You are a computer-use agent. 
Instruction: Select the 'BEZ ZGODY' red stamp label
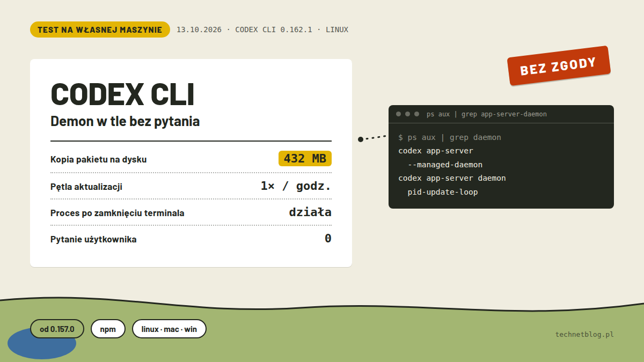click(559, 66)
